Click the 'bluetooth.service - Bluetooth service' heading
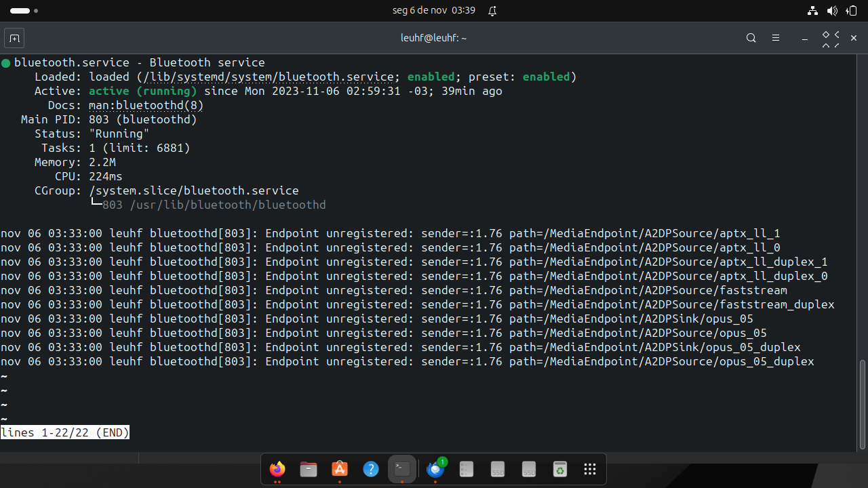Image resolution: width=868 pixels, height=488 pixels. click(x=140, y=62)
